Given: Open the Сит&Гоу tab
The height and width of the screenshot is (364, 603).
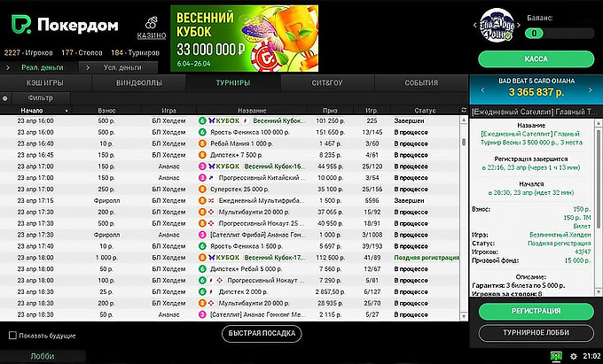Looking at the screenshot, I should click(x=327, y=83).
